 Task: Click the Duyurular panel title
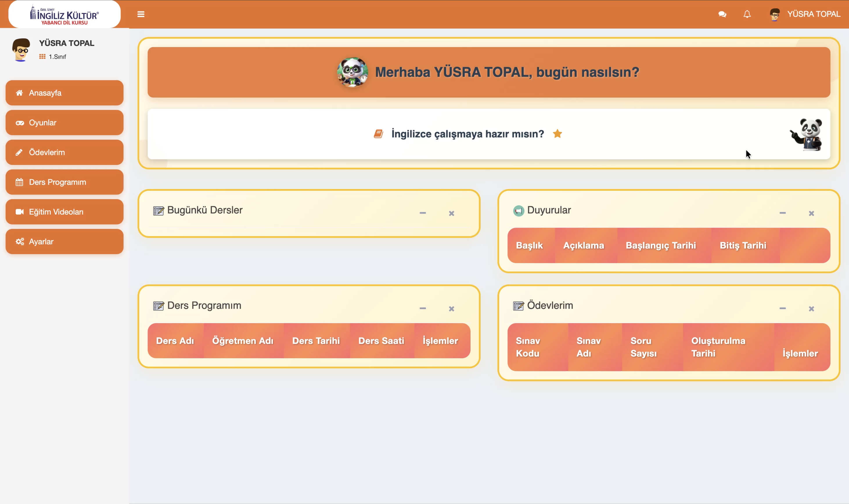tap(549, 210)
